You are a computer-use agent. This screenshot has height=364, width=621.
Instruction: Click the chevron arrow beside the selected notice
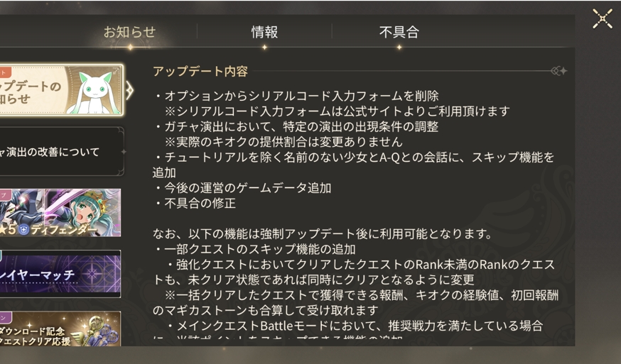[x=129, y=90]
